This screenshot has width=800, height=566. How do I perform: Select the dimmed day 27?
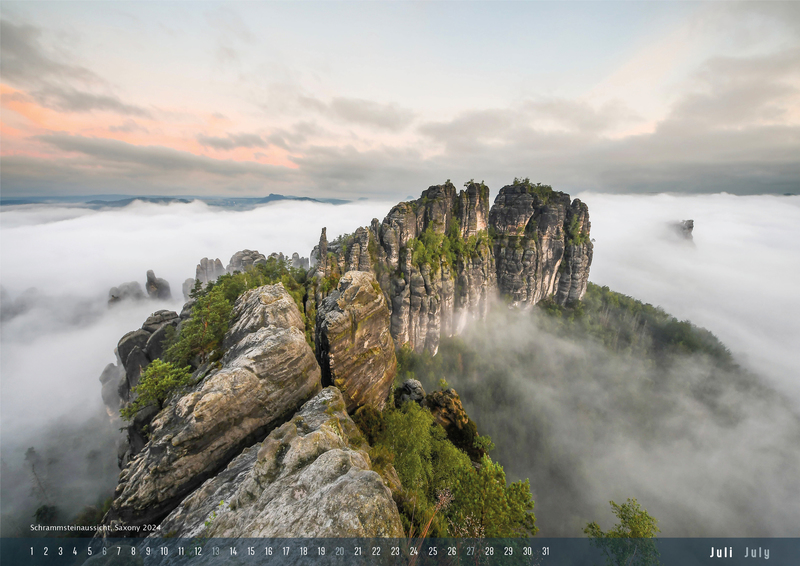(470, 551)
